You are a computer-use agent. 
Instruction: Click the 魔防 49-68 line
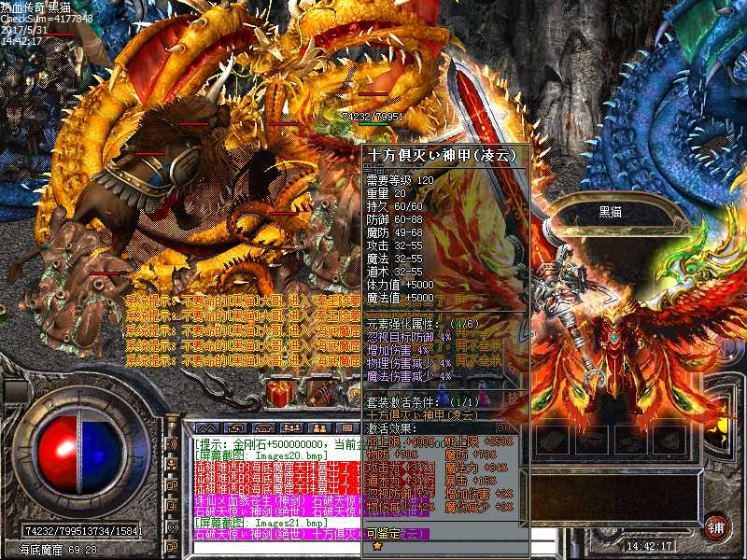pyautogui.click(x=394, y=232)
